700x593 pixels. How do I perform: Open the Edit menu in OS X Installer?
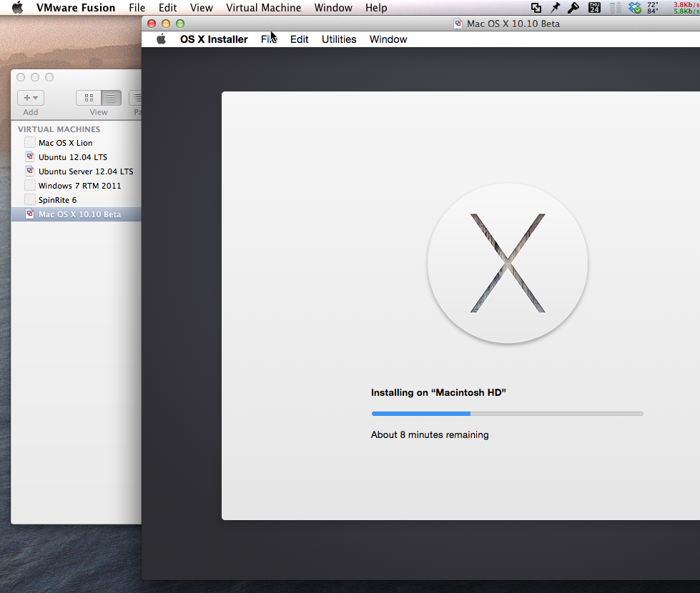coord(299,39)
